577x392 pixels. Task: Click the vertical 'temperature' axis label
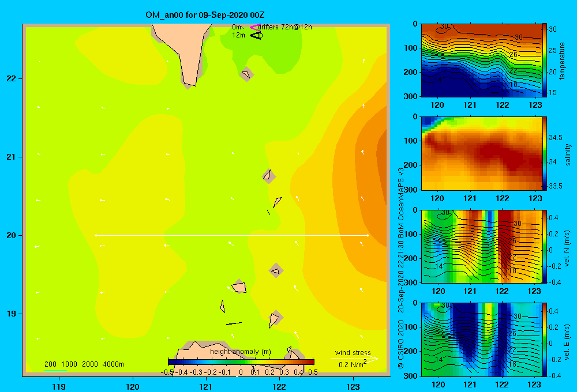pyautogui.click(x=562, y=61)
